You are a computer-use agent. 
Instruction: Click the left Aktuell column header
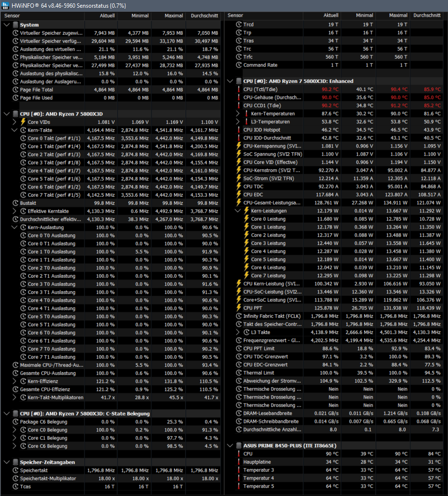(x=101, y=15)
